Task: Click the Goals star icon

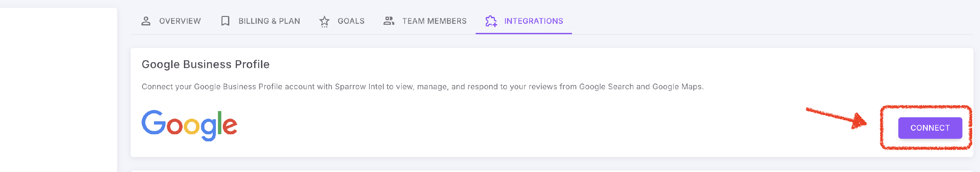Action: 324,21
